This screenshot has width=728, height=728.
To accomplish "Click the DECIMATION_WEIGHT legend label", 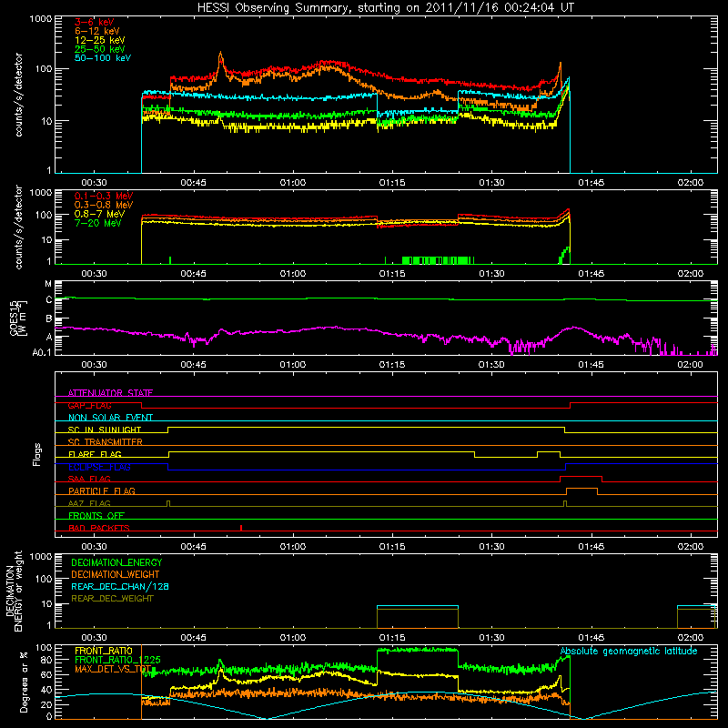I will coord(116,574).
